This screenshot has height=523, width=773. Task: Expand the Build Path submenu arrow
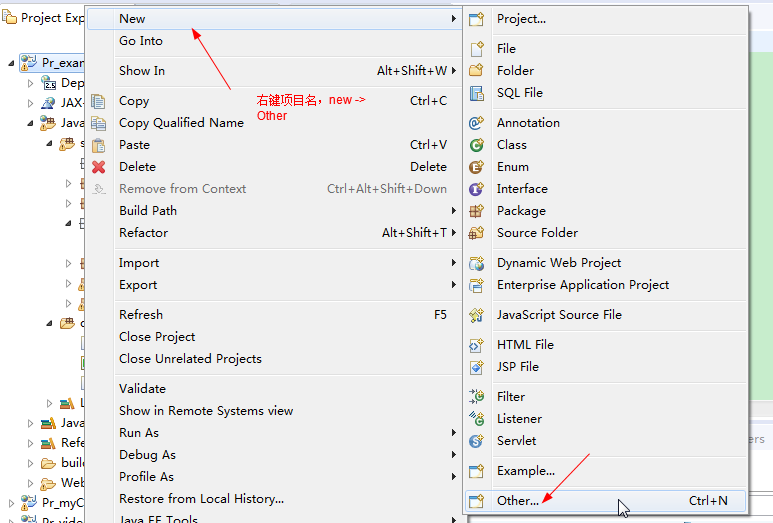(x=454, y=211)
